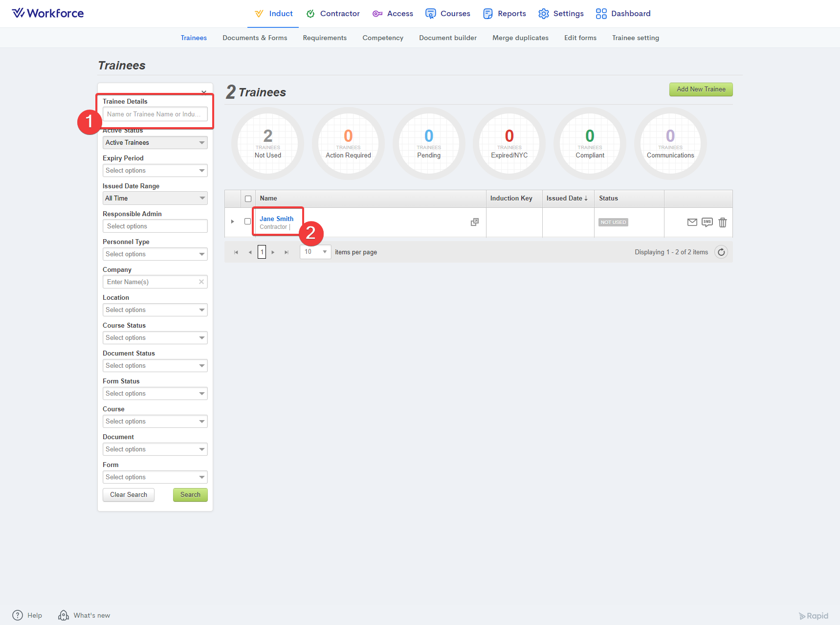Image resolution: width=840 pixels, height=625 pixels.
Task: Open What's new rocket icon
Action: click(64, 615)
